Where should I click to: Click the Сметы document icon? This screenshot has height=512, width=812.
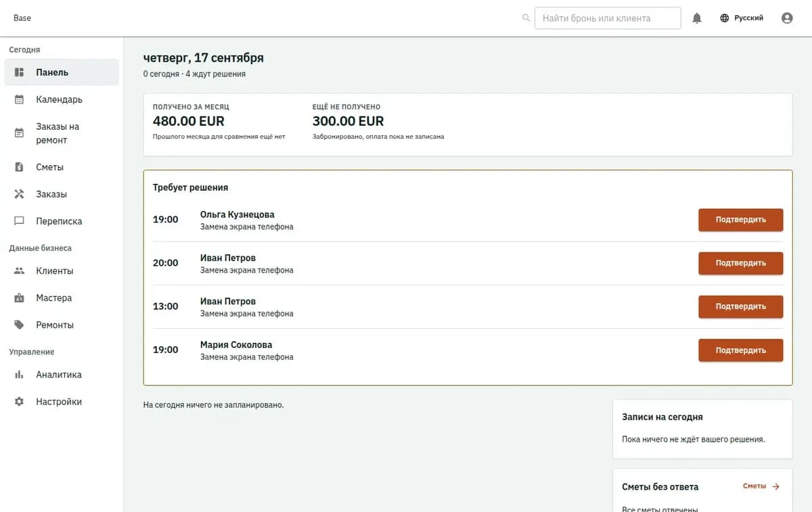click(20, 167)
